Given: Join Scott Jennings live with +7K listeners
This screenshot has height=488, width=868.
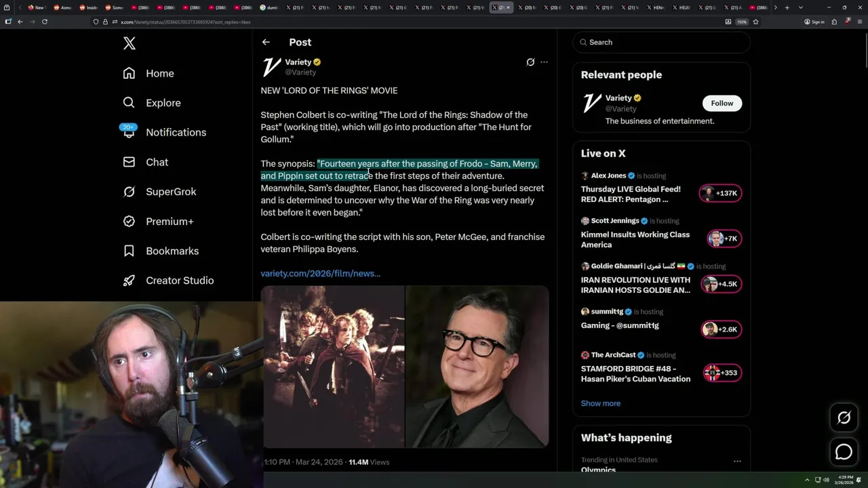Looking at the screenshot, I should tap(724, 239).
